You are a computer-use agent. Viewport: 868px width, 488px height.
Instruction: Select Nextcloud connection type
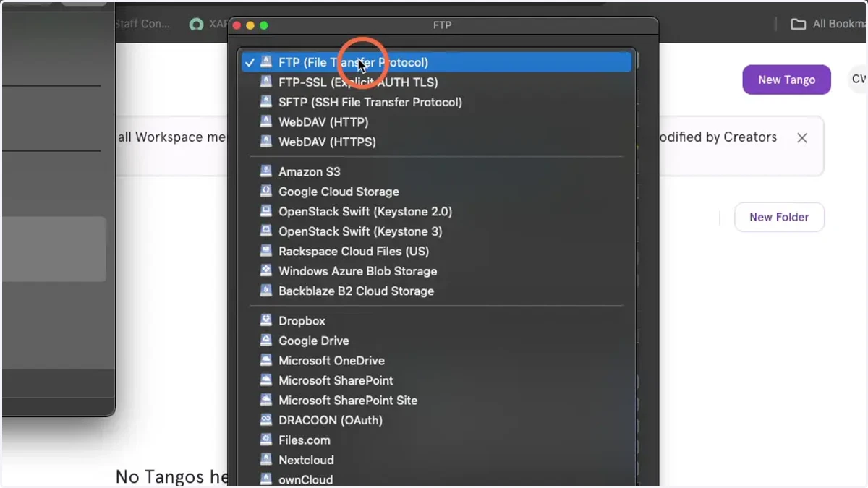(x=436, y=460)
